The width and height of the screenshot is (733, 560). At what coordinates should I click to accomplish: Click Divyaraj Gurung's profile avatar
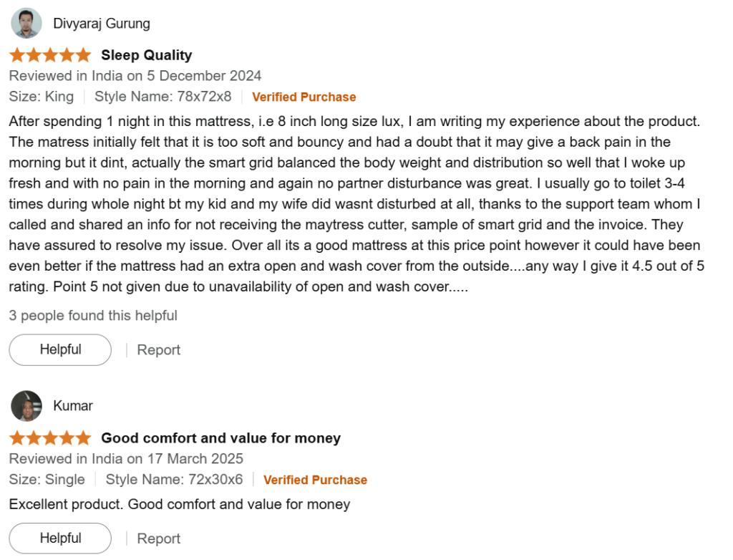26,24
